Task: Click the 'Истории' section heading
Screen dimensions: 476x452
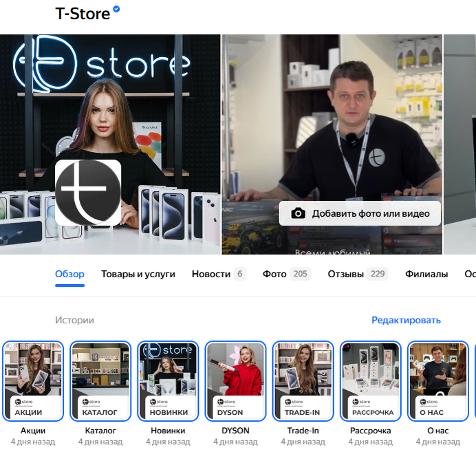Action: [74, 321]
